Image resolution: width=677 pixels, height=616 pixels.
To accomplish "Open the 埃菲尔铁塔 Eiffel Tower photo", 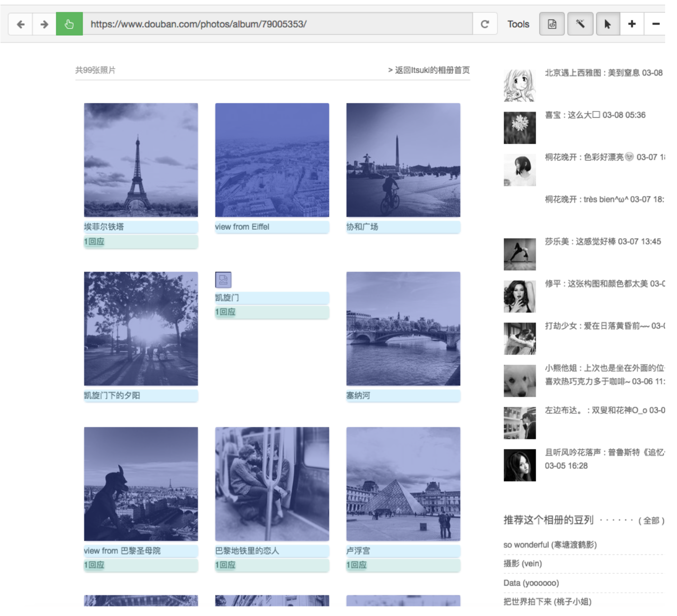I will click(x=141, y=160).
